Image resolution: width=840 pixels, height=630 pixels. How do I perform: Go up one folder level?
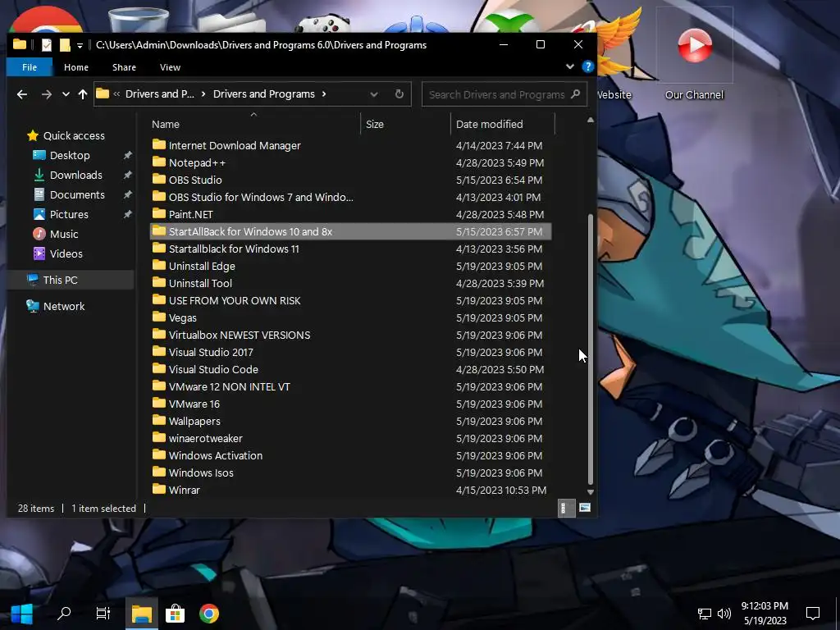tap(83, 94)
